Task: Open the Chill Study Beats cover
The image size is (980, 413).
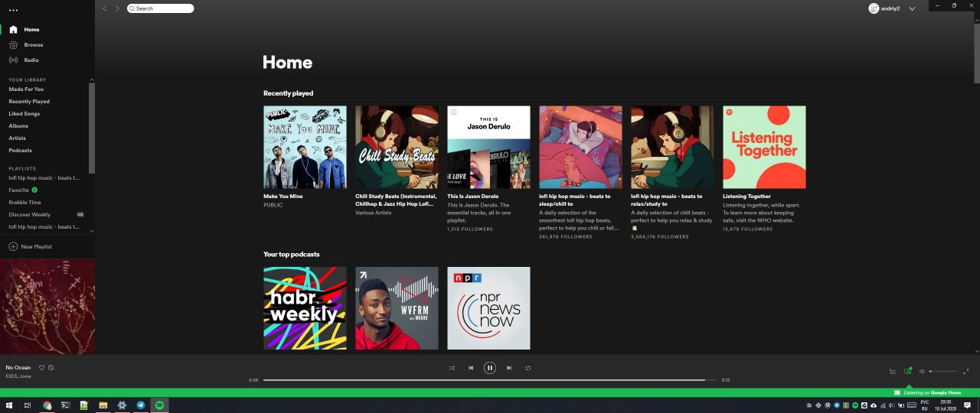Action: click(x=397, y=147)
